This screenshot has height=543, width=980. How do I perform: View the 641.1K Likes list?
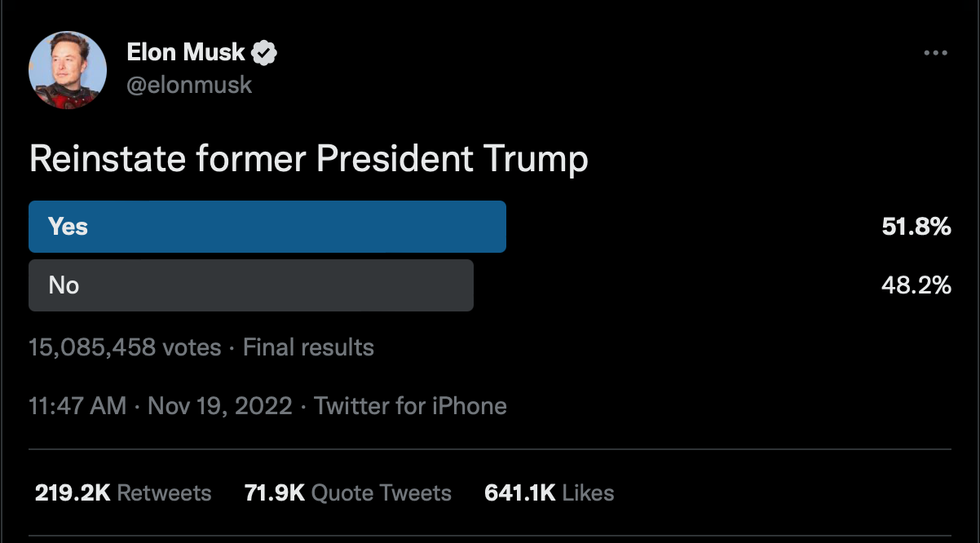click(550, 492)
